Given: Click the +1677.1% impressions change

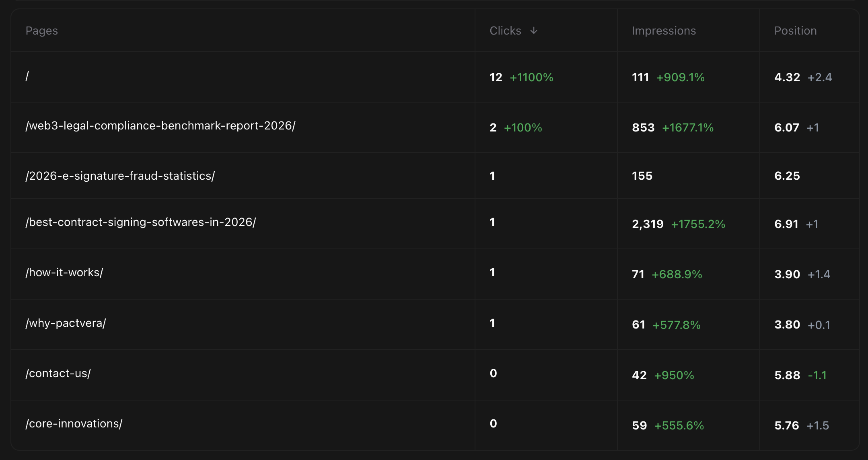Looking at the screenshot, I should [x=688, y=127].
